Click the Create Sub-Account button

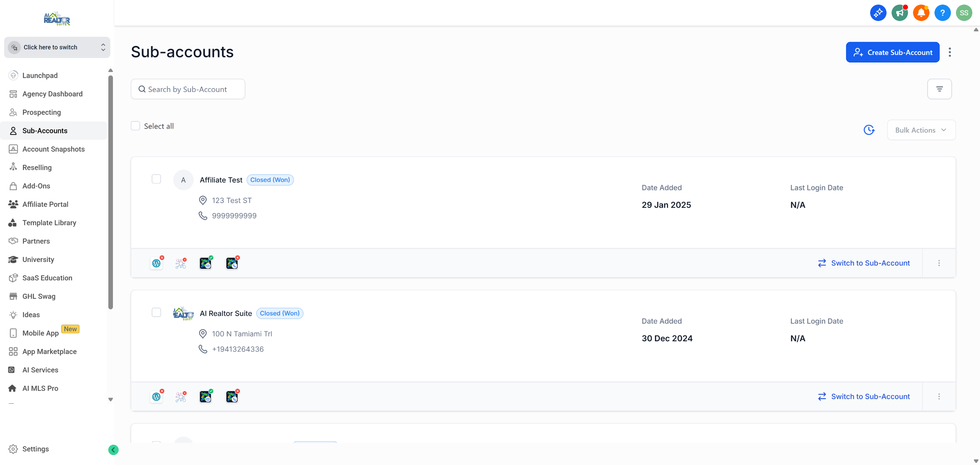(x=892, y=52)
